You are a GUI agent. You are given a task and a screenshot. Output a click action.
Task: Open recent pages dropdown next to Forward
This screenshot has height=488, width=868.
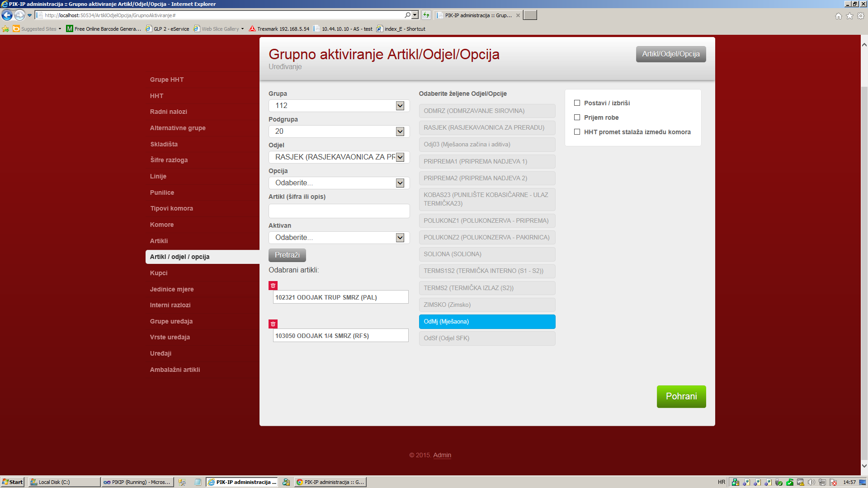coord(30,15)
